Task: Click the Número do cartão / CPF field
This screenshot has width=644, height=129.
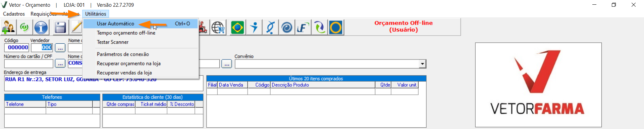Action: coord(29,63)
